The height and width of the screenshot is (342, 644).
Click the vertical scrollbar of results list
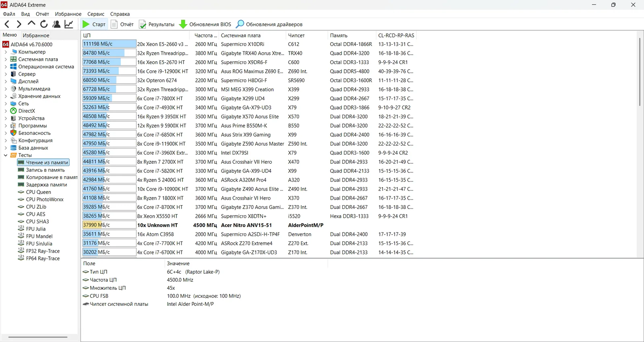click(x=640, y=72)
